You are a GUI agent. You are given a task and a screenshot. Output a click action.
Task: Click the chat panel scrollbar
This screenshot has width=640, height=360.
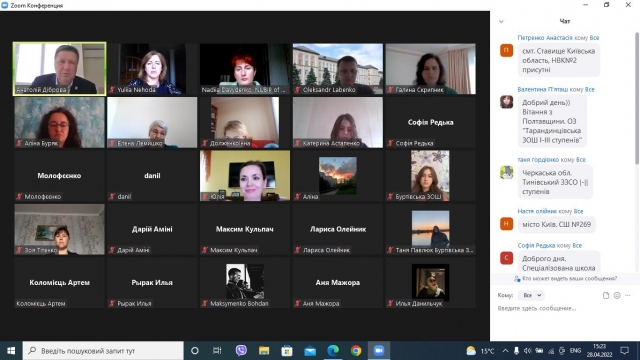(x=637, y=98)
